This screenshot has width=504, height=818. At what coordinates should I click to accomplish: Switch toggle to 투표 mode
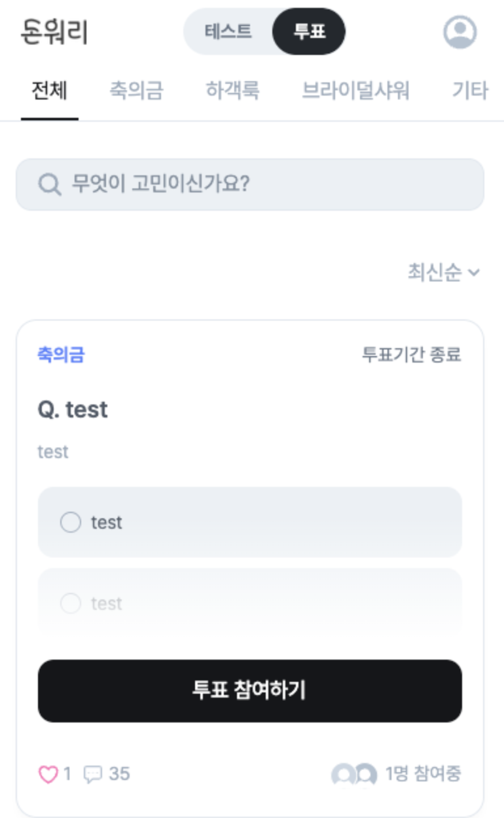coord(309,31)
